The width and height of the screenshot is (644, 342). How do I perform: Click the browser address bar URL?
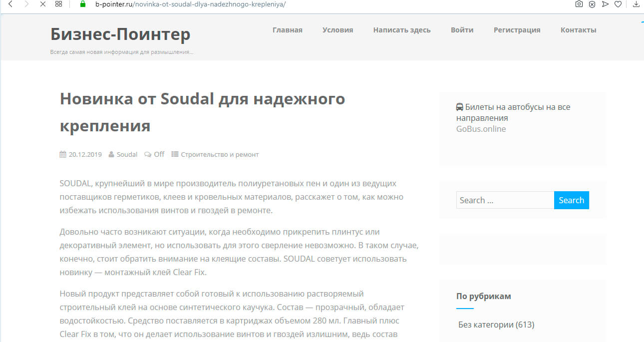pyautogui.click(x=190, y=4)
